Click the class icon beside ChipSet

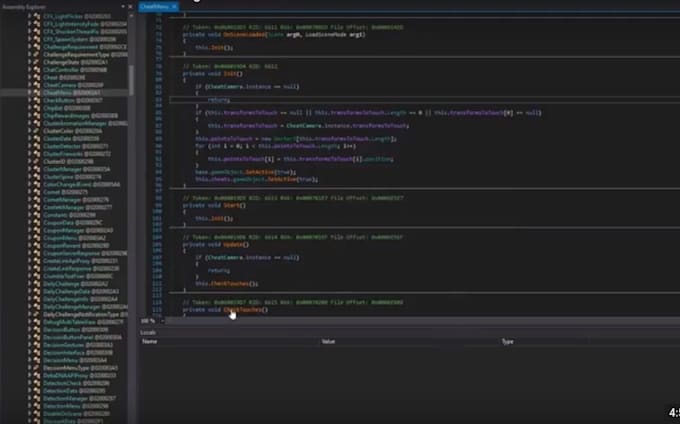pos(37,108)
